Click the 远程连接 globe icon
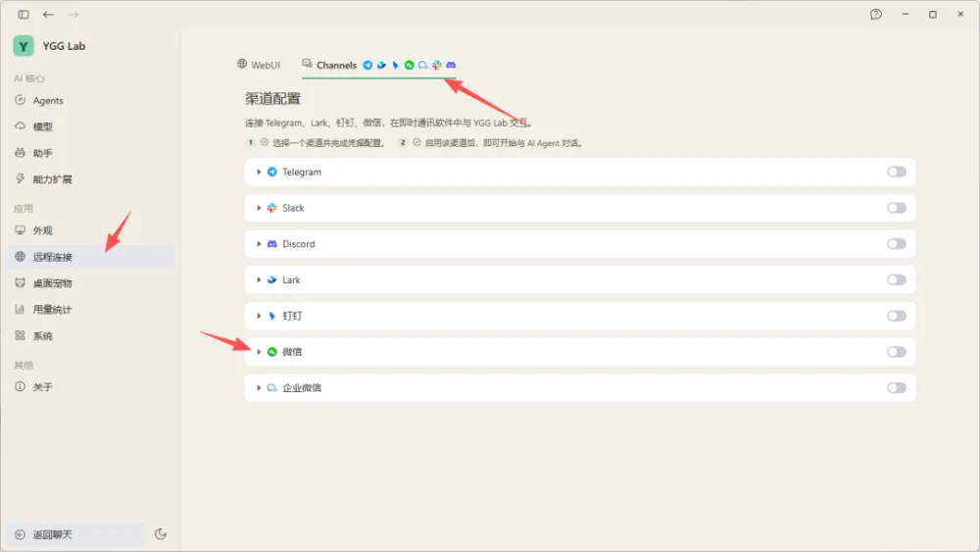This screenshot has height=552, width=980. pos(20,256)
